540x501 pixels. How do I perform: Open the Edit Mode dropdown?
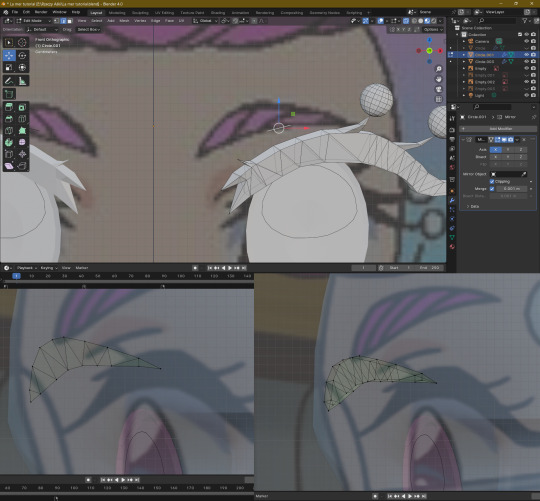tap(33, 21)
